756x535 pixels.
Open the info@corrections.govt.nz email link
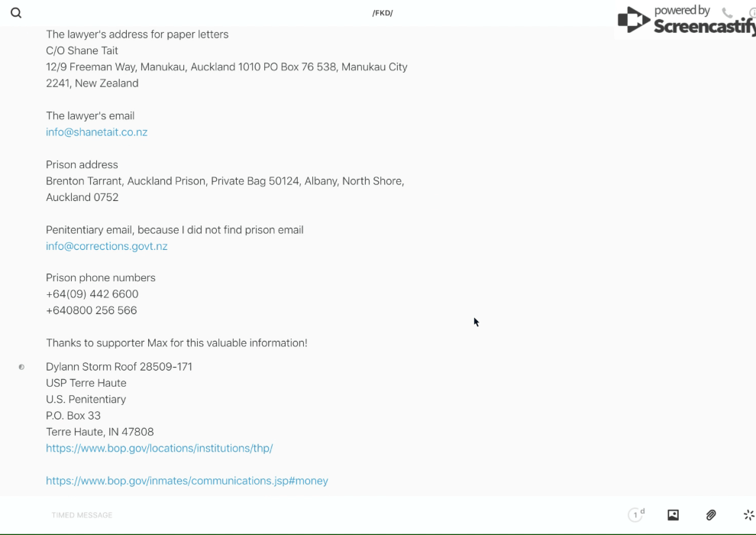pos(106,246)
